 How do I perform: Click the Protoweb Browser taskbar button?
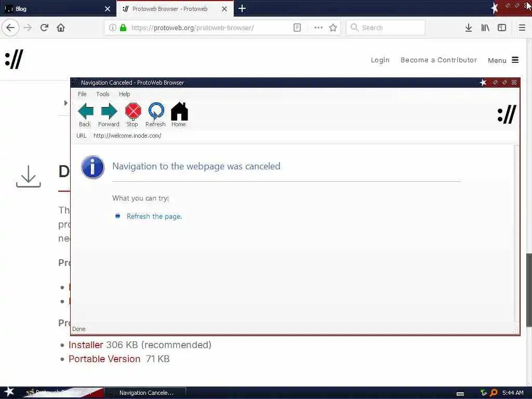(x=63, y=393)
